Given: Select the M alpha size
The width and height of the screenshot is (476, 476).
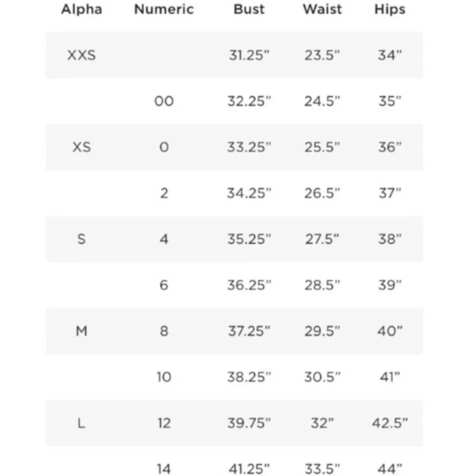Looking at the screenshot, I should 81,331.
